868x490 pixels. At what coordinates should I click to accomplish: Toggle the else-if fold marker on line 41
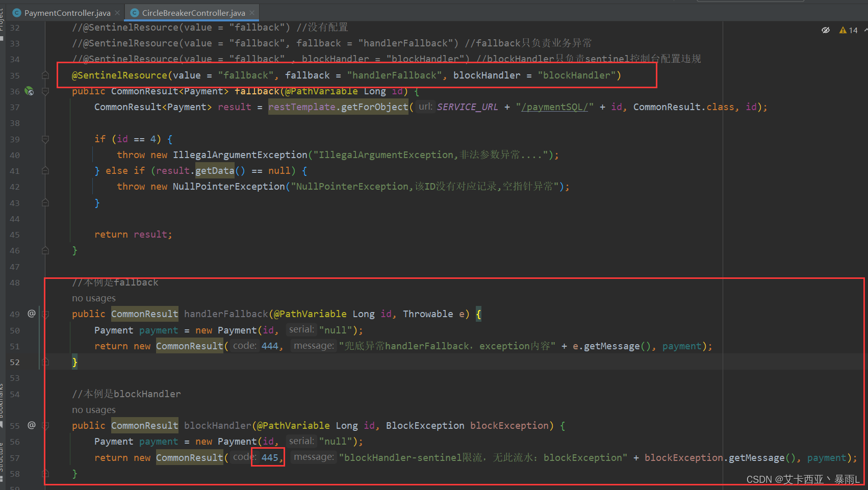(x=45, y=171)
